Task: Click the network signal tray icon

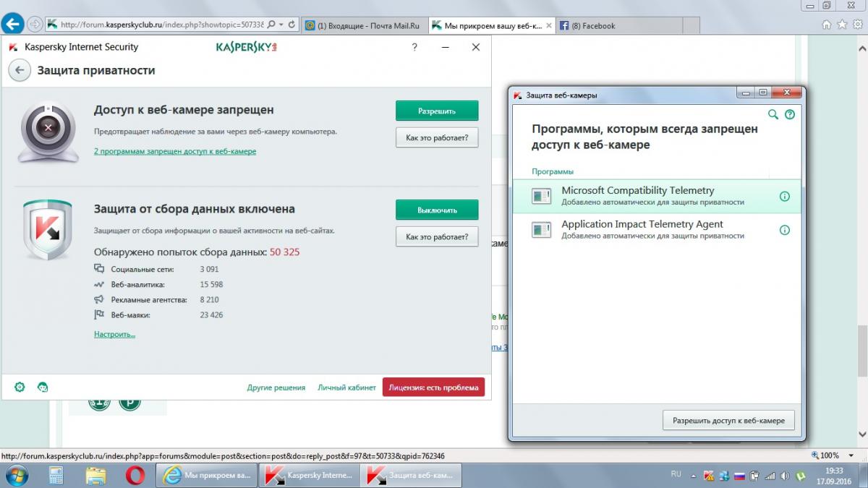Action: pos(770,476)
